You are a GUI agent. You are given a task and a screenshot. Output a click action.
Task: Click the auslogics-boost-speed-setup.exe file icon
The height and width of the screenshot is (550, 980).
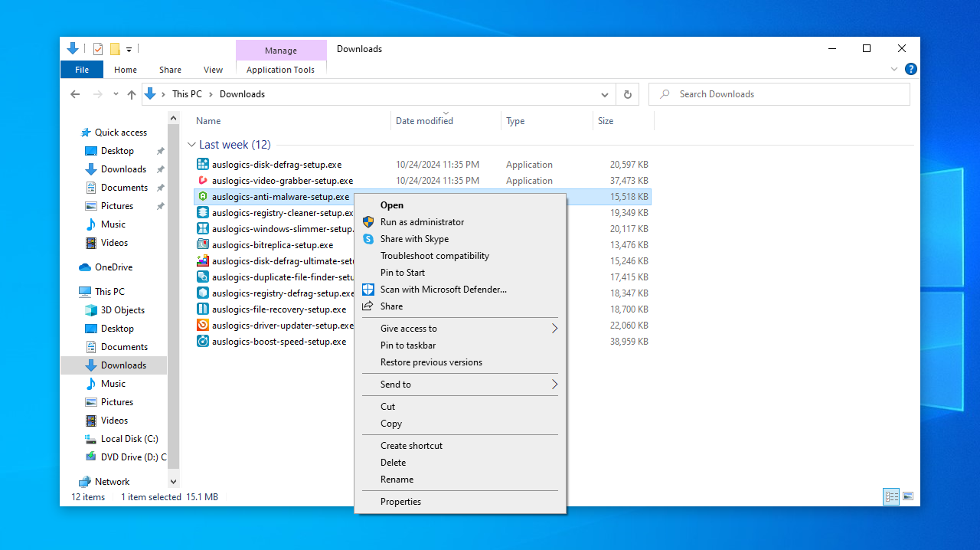203,342
